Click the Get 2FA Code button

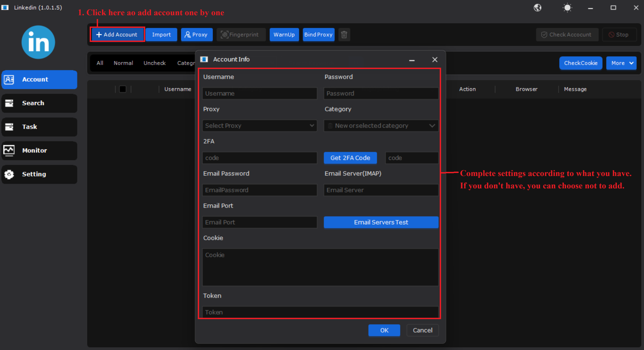[x=350, y=158]
